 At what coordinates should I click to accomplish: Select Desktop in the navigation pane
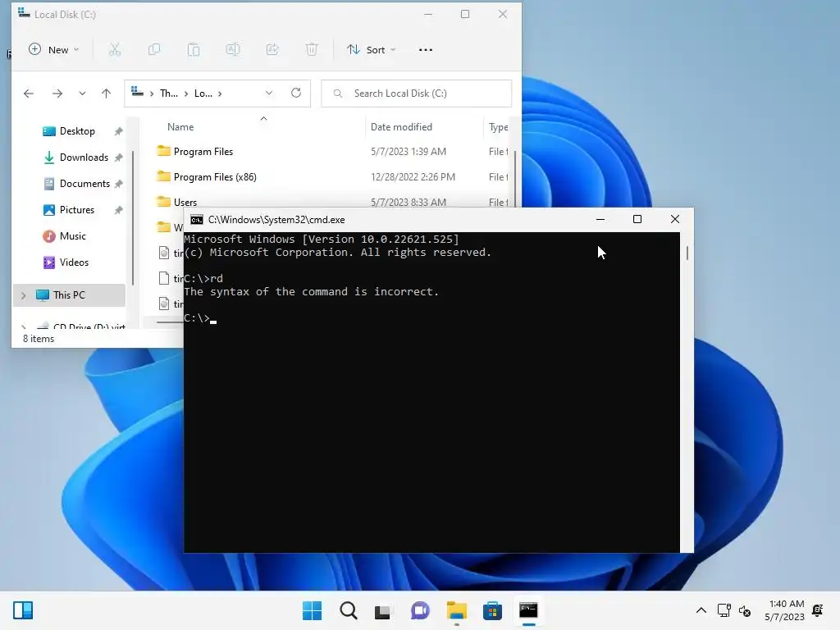pos(77,131)
